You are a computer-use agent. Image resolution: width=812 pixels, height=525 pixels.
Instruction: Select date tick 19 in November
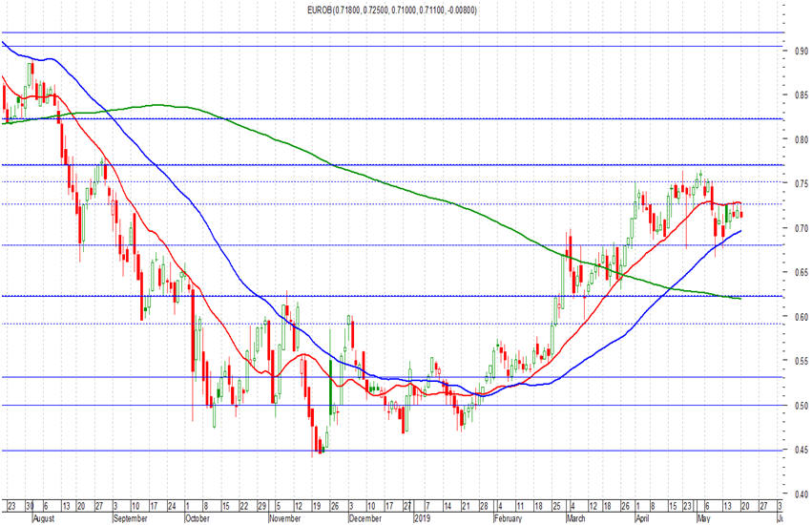pos(316,506)
